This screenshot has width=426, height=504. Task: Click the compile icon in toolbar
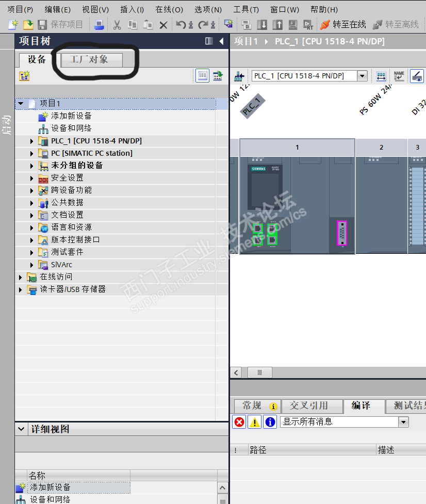click(x=247, y=25)
